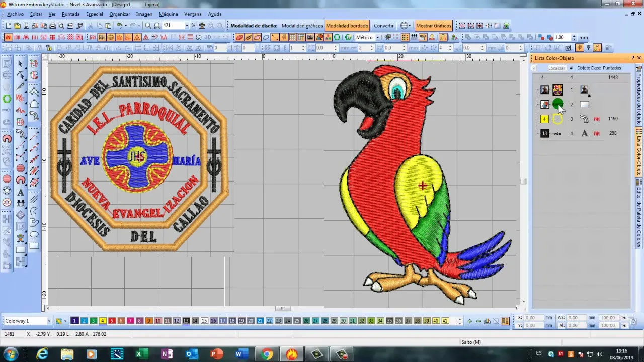Expand the Colorway 1 dropdown

49,321
